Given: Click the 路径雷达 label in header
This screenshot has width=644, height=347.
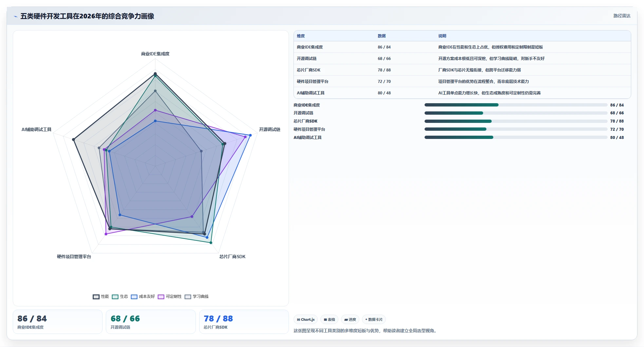Looking at the screenshot, I should pyautogui.click(x=622, y=16).
